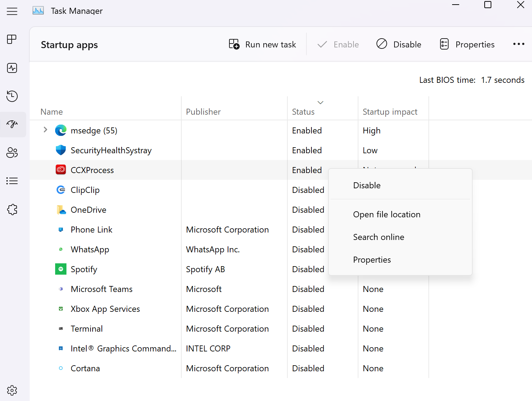This screenshot has height=401, width=532.
Task: Select the Terminal row name
Action: pos(87,329)
